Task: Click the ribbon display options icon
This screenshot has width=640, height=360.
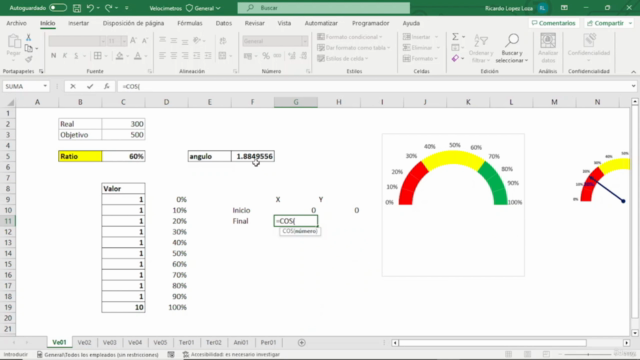Action: click(564, 8)
